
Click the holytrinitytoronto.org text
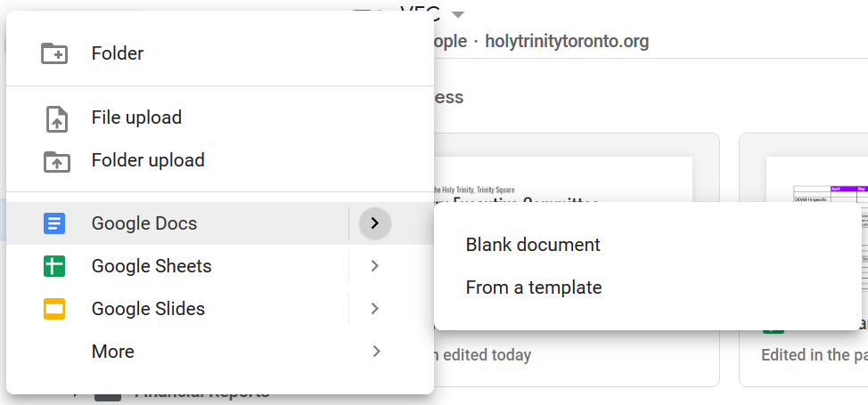[x=567, y=42]
